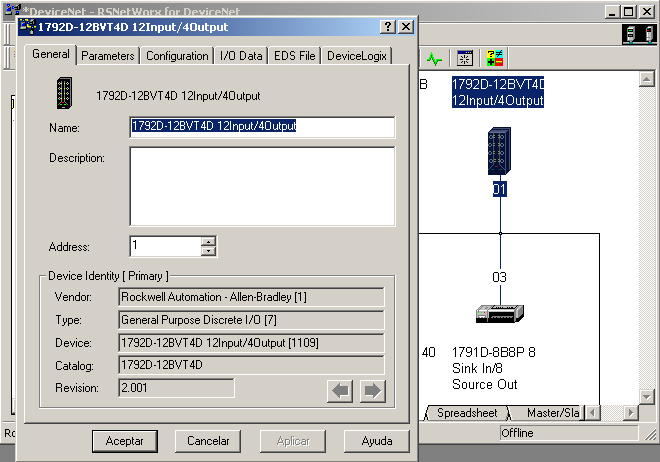Click the Type field General Purpose Discrete I/O
Viewport: 660px width, 462px height.
pyautogui.click(x=251, y=320)
